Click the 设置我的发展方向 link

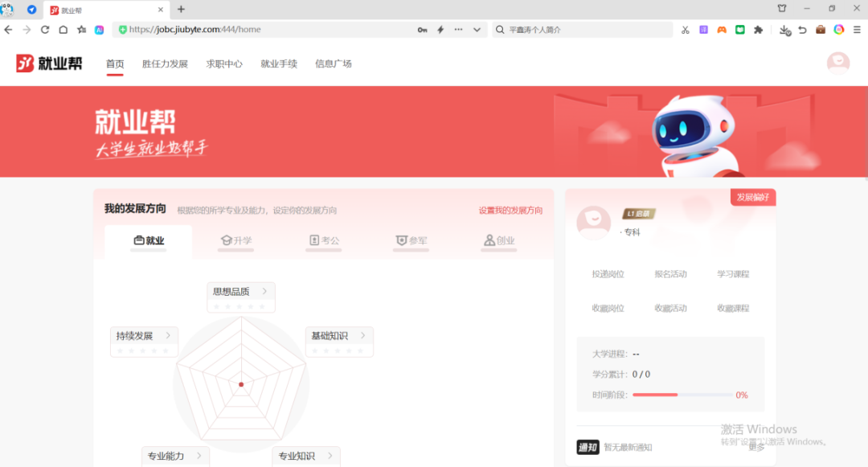pyautogui.click(x=510, y=211)
